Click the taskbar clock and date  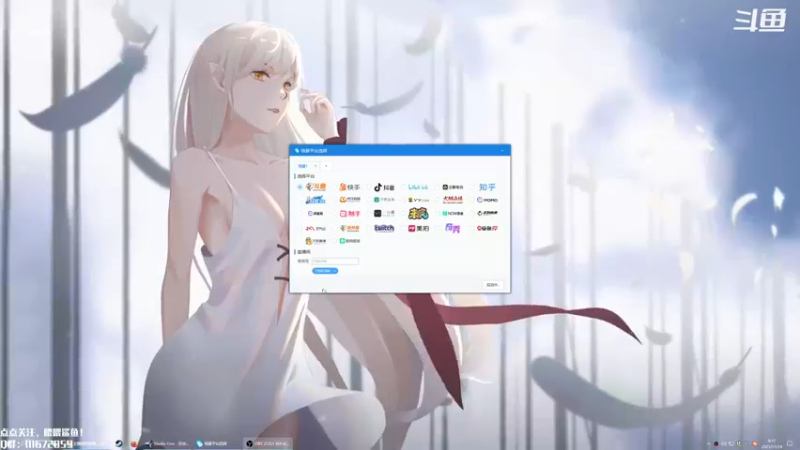click(772, 443)
